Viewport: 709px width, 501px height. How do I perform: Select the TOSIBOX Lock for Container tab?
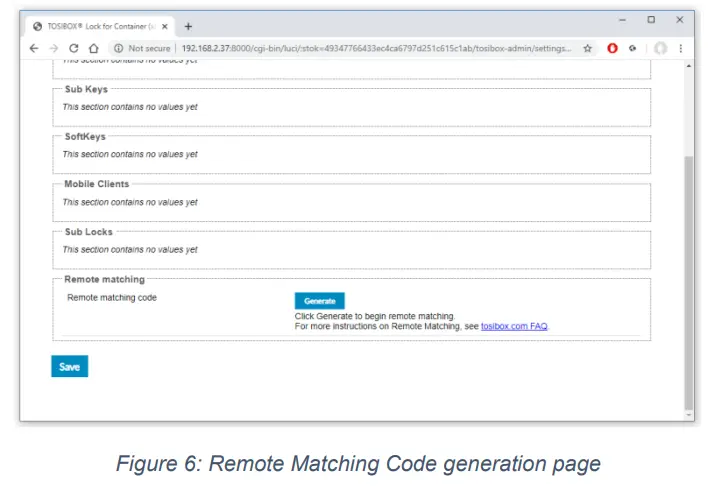[99, 27]
